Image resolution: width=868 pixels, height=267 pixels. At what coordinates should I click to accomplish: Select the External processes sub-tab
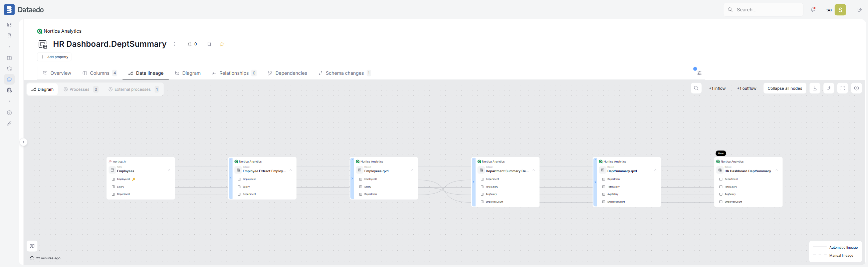pyautogui.click(x=134, y=89)
